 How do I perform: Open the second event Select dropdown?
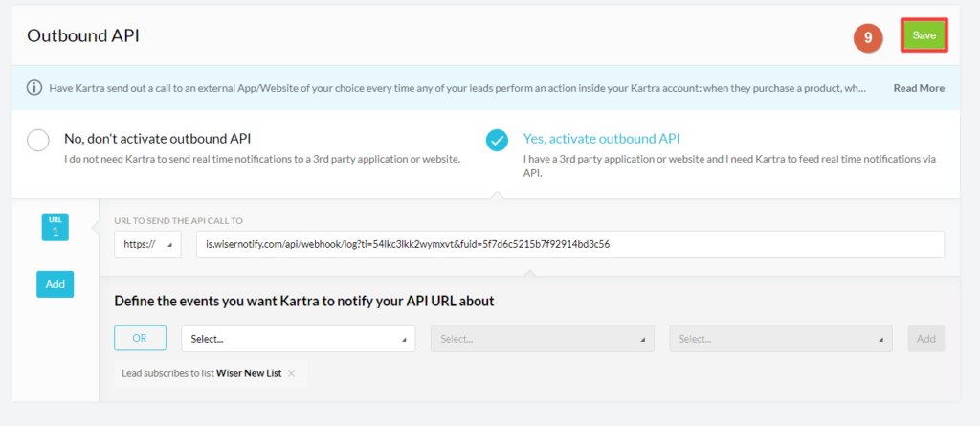pyautogui.click(x=542, y=339)
